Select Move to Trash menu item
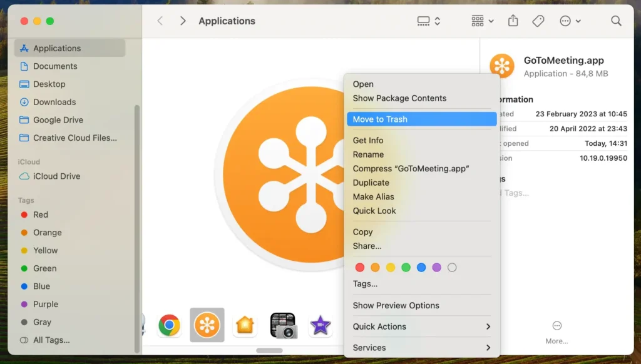641x364 pixels. click(421, 119)
